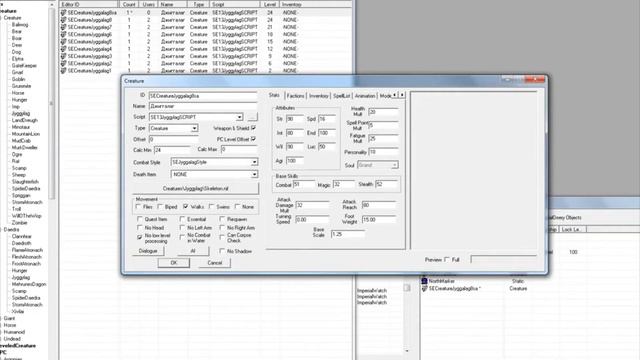640x360 pixels.
Task: Open the Type dropdown showing Creature
Action: (x=194, y=128)
